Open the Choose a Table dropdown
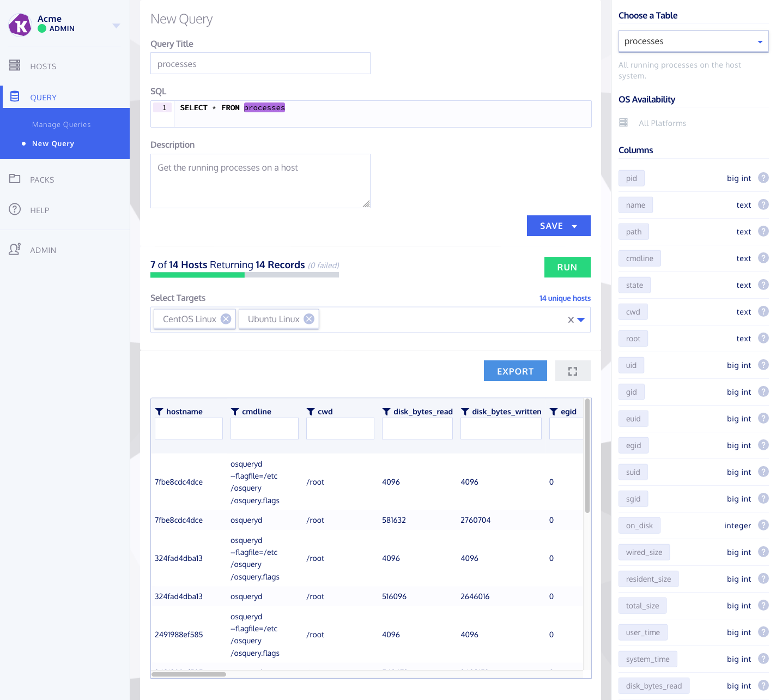 693,41
